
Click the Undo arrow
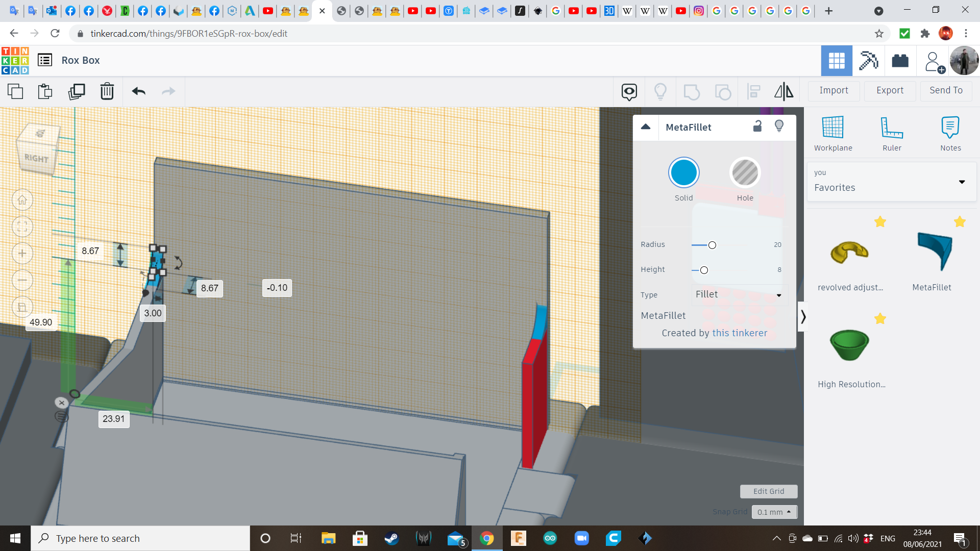click(x=139, y=91)
